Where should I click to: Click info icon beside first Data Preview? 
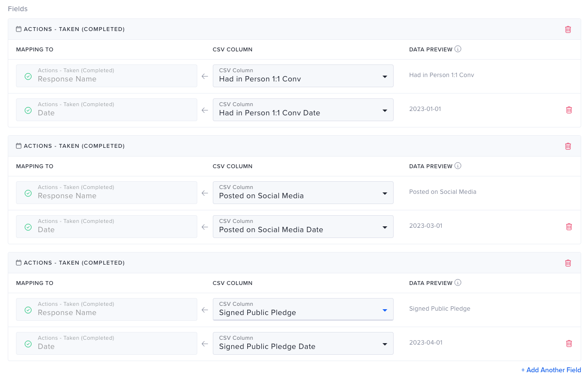point(458,49)
